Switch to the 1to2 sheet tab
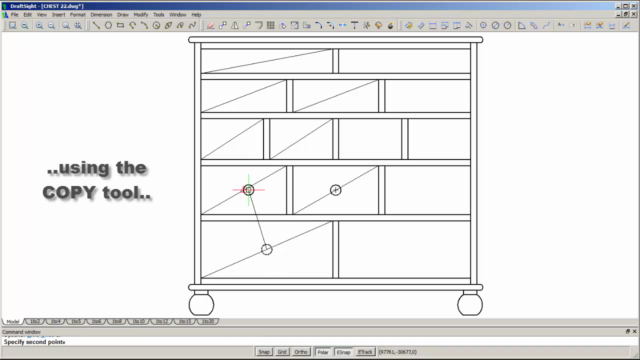 pos(35,322)
